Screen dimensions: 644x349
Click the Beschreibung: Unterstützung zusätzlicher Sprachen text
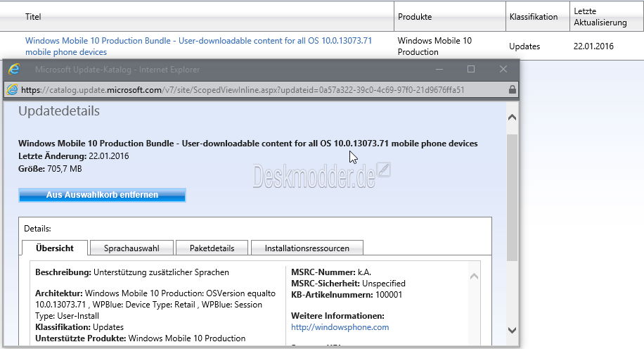132,272
